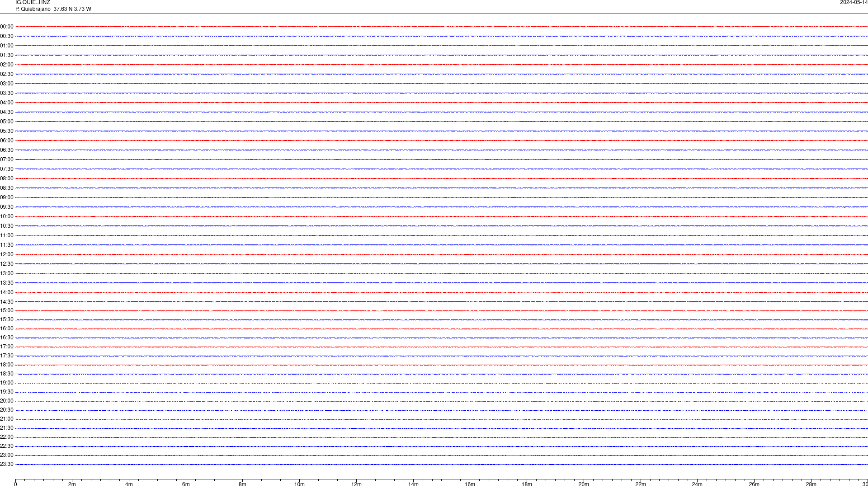Select the 13:30 trace time label
868x488 pixels.
7,283
